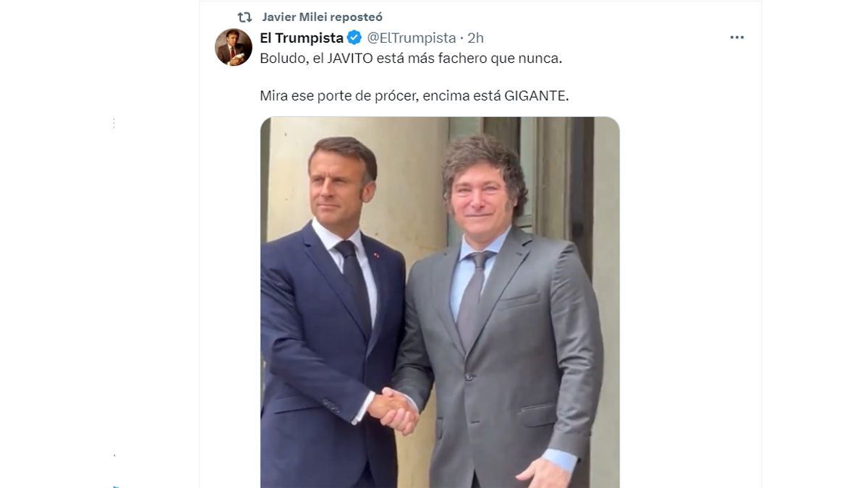Open the 'Javier Milei reposteó' label

tap(322, 17)
